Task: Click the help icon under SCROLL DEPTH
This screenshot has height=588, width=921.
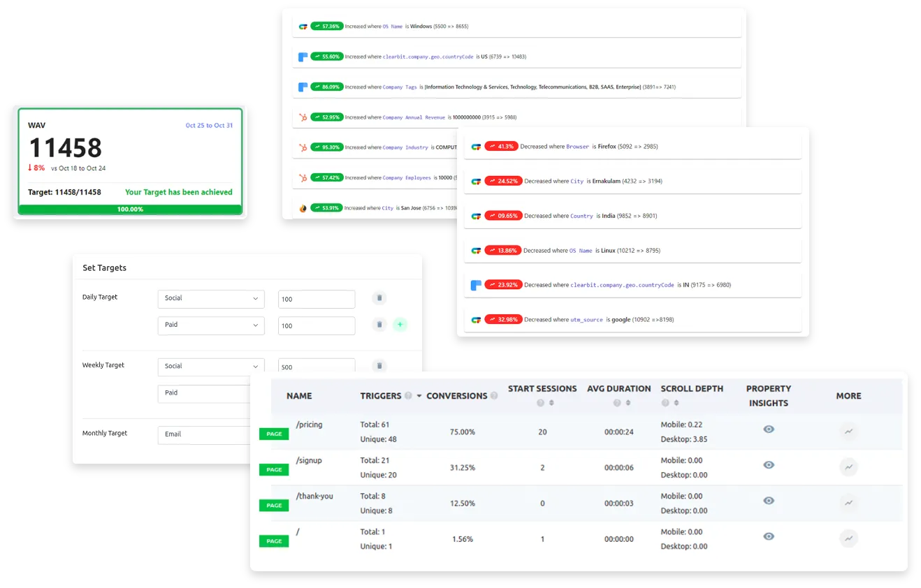Action: click(x=665, y=403)
